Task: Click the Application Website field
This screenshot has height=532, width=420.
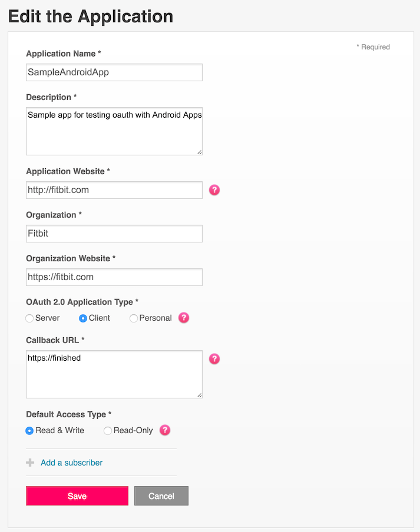Action: click(114, 189)
